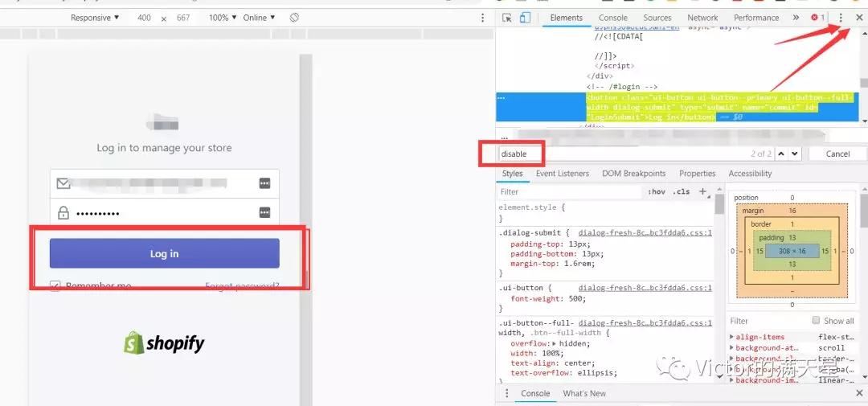
Task: Toggle the device toolbar icon
Action: tap(525, 18)
